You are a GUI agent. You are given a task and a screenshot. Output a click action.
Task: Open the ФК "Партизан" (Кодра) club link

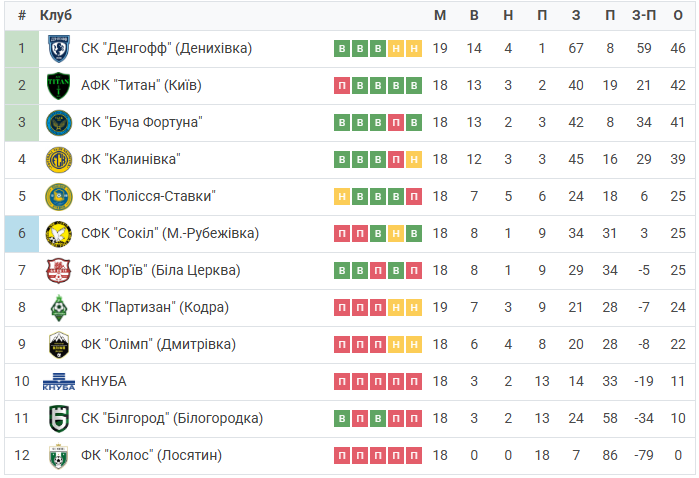155,307
